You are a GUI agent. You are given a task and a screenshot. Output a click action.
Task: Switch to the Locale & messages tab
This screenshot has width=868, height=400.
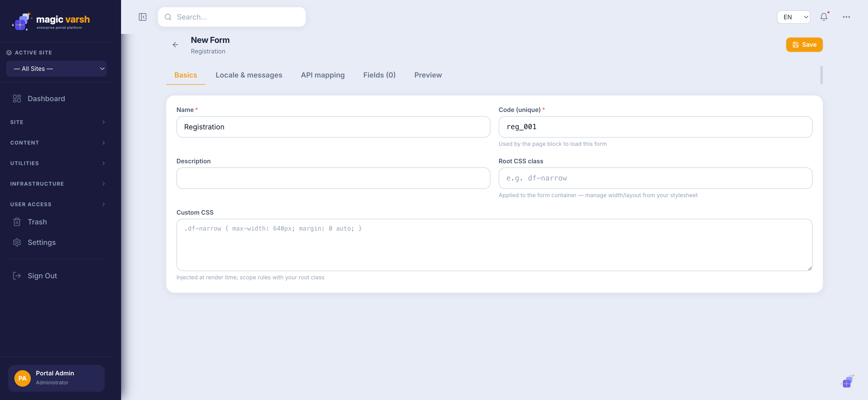click(249, 75)
